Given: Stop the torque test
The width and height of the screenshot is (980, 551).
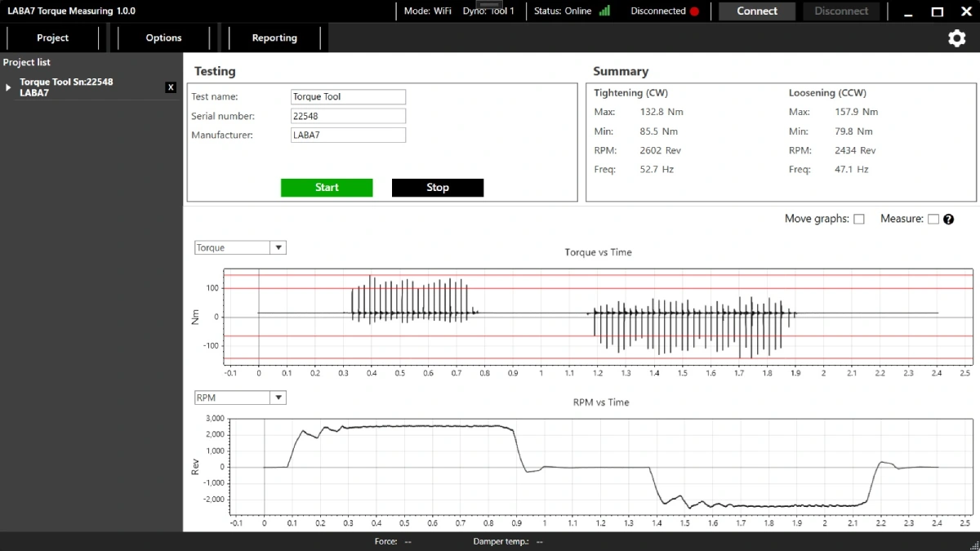Looking at the screenshot, I should (x=437, y=187).
